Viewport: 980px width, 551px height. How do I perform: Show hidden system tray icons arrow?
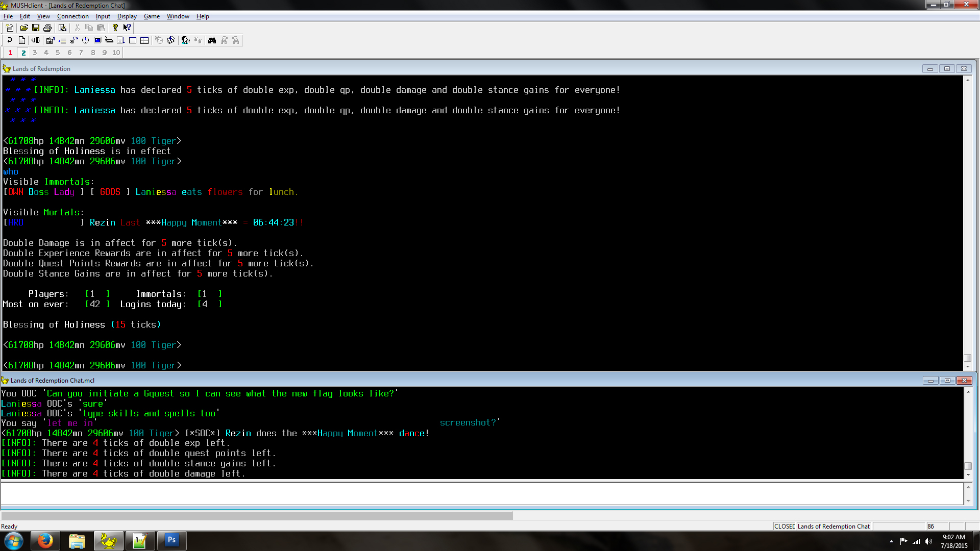point(891,541)
